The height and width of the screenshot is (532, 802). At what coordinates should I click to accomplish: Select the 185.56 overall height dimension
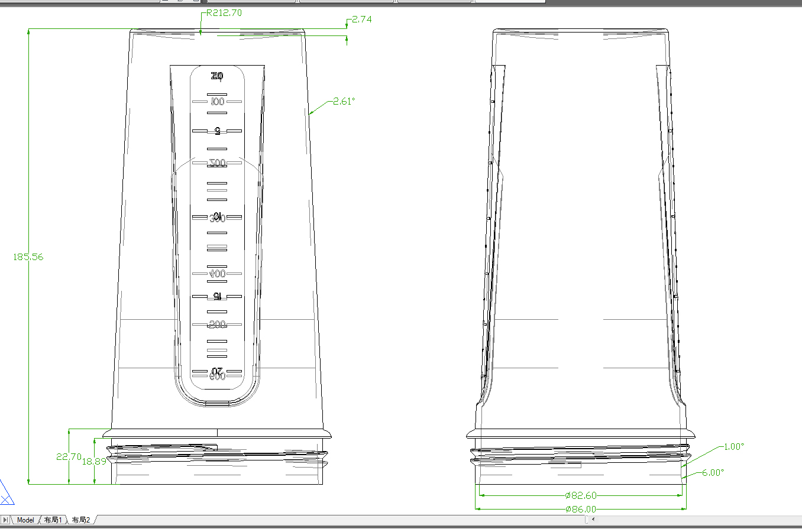tap(28, 257)
